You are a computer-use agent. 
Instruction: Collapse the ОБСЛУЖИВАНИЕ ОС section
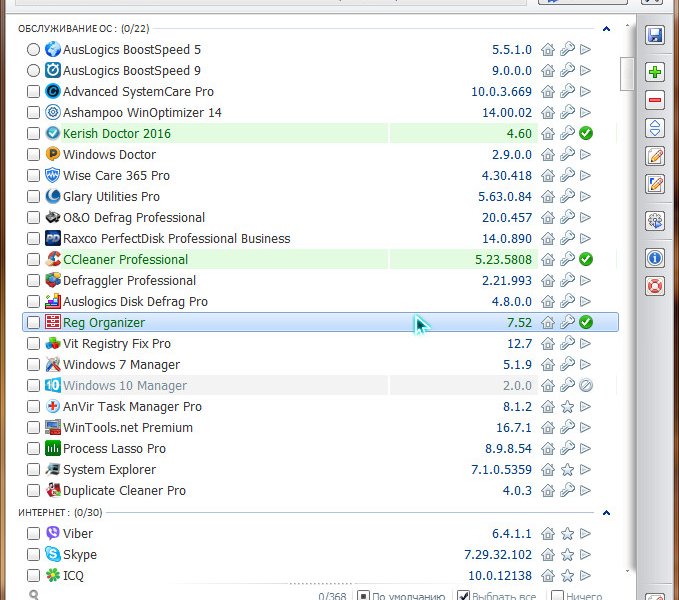606,29
